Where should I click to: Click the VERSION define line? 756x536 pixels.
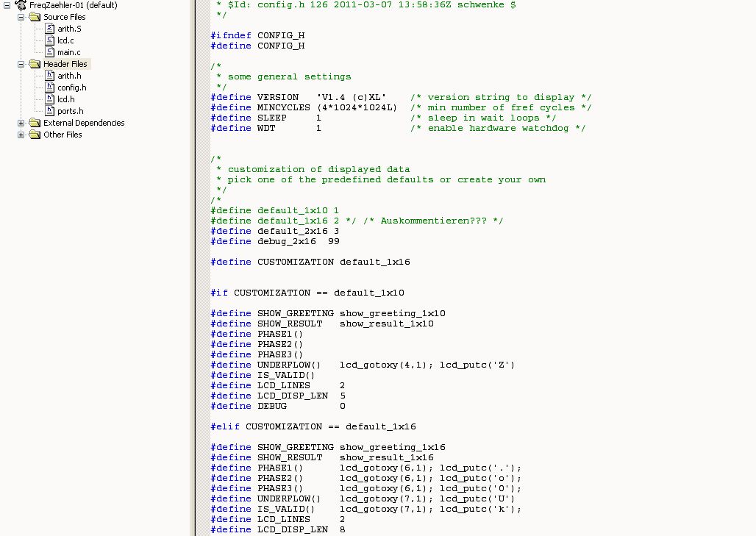(401, 97)
